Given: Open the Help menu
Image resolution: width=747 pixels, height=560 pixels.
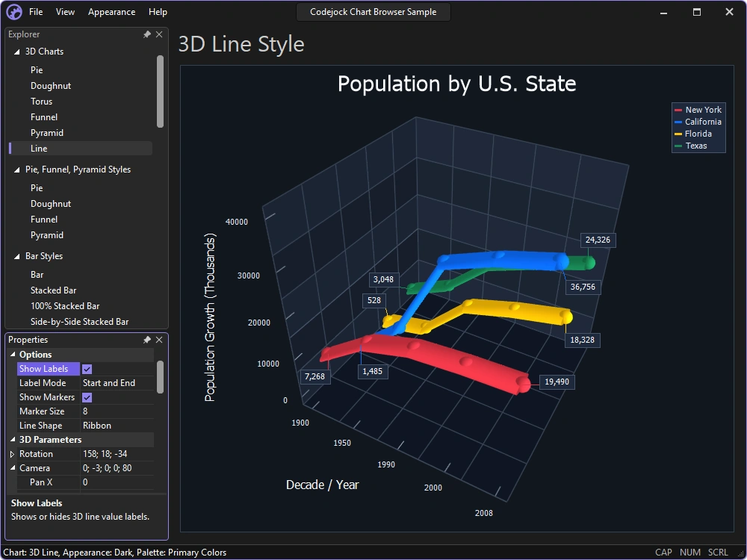Looking at the screenshot, I should click(158, 12).
